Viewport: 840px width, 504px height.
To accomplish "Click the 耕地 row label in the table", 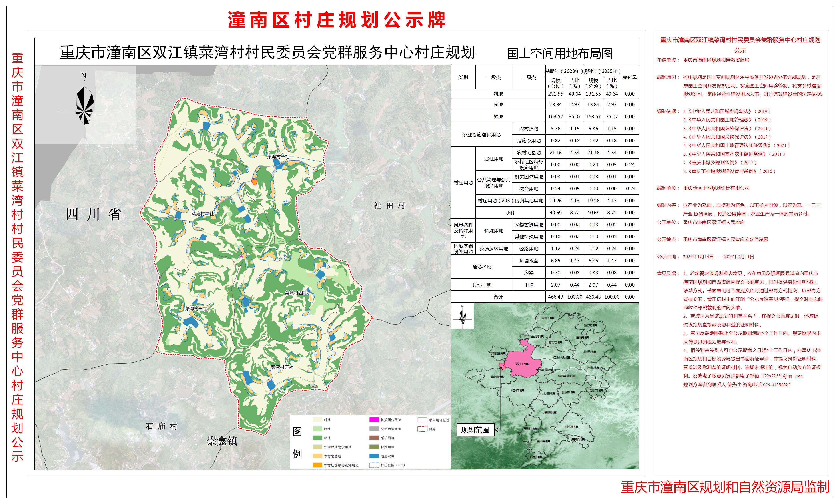I will (498, 94).
